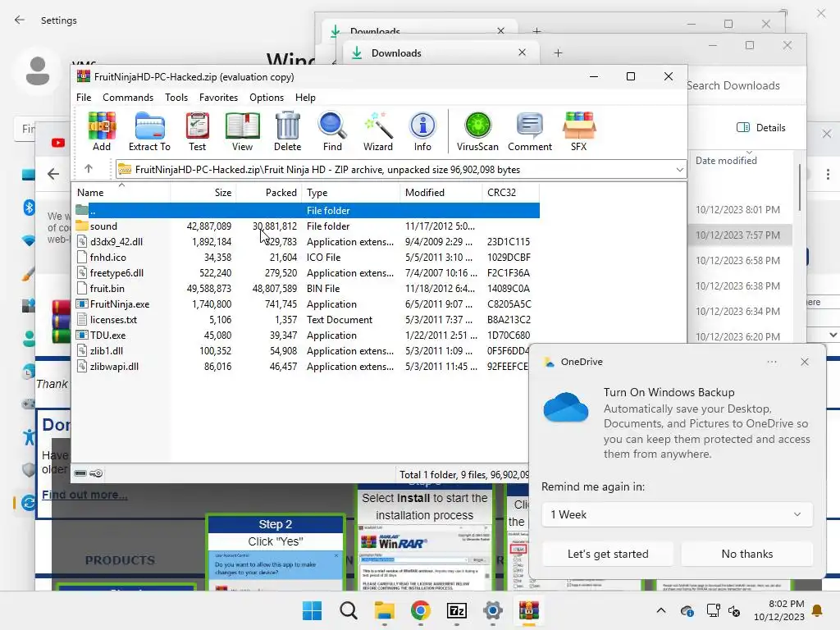840x630 pixels.
Task: Open Settings gear from taskbar
Action: click(492, 610)
